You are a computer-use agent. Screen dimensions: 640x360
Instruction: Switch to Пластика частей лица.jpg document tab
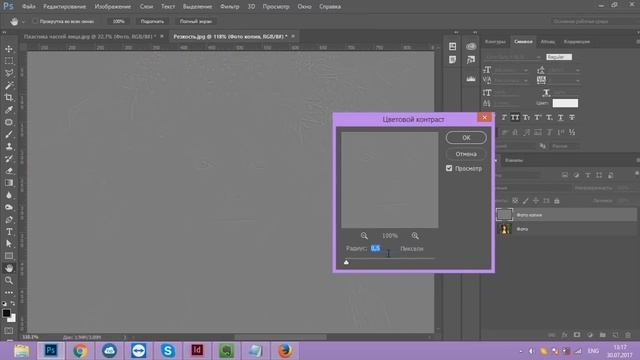click(89, 36)
